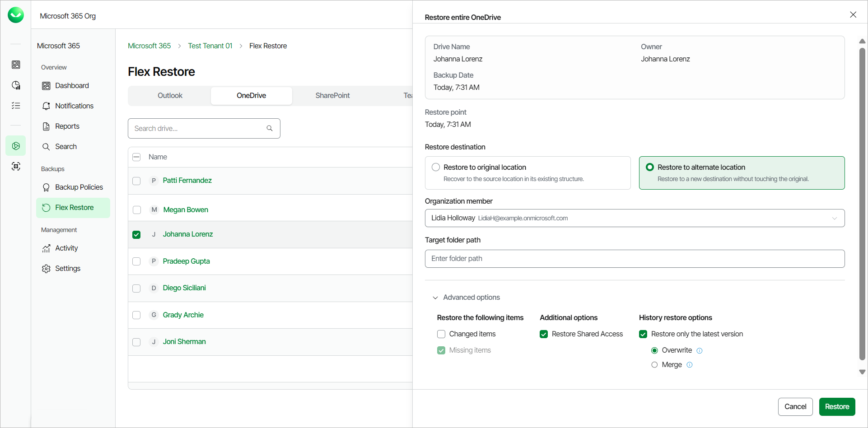The height and width of the screenshot is (428, 868).
Task: Click the green Restore button
Action: (x=837, y=407)
